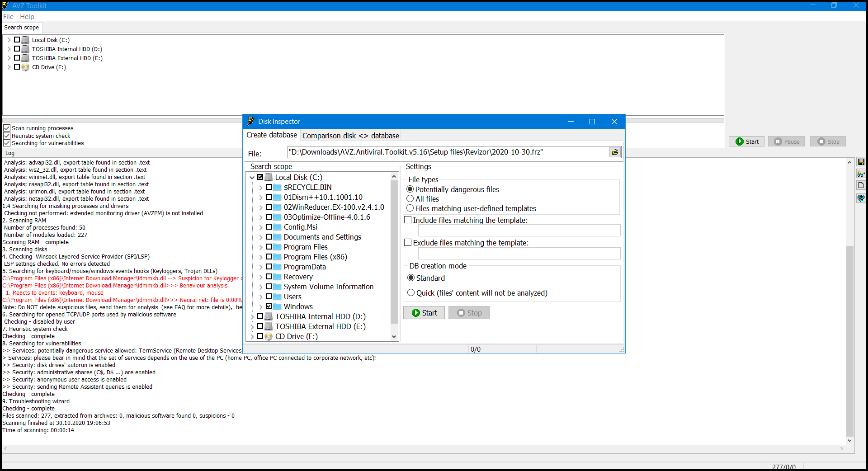
Task: Click the Recovery folder icon
Action: pyautogui.click(x=277, y=277)
